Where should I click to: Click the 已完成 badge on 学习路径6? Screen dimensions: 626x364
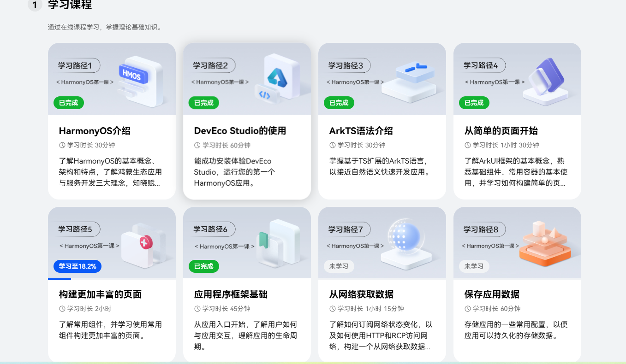click(204, 266)
